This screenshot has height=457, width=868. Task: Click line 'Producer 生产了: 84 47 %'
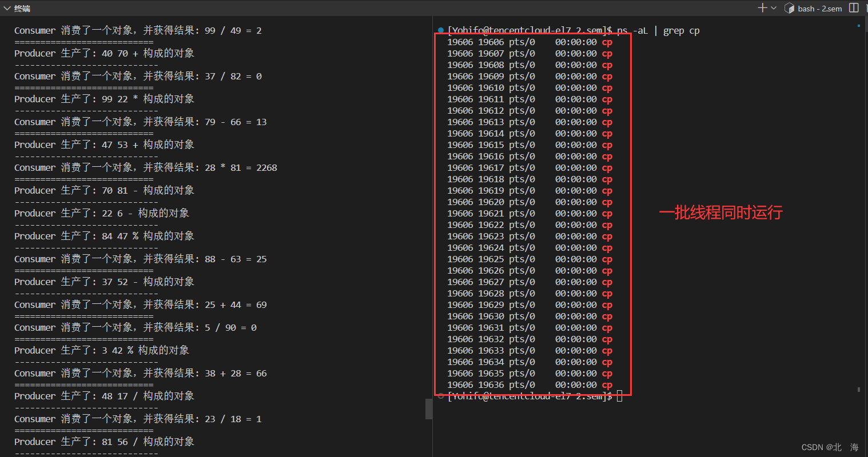point(104,236)
